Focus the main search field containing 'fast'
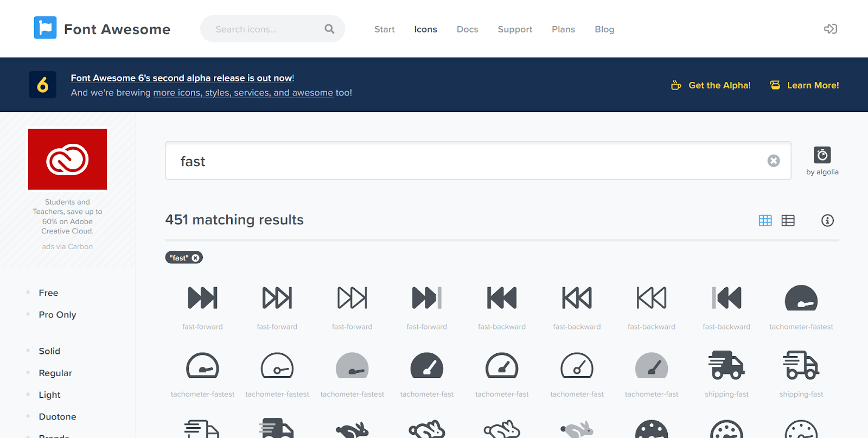Viewport: 868px width, 438px height. (x=478, y=161)
